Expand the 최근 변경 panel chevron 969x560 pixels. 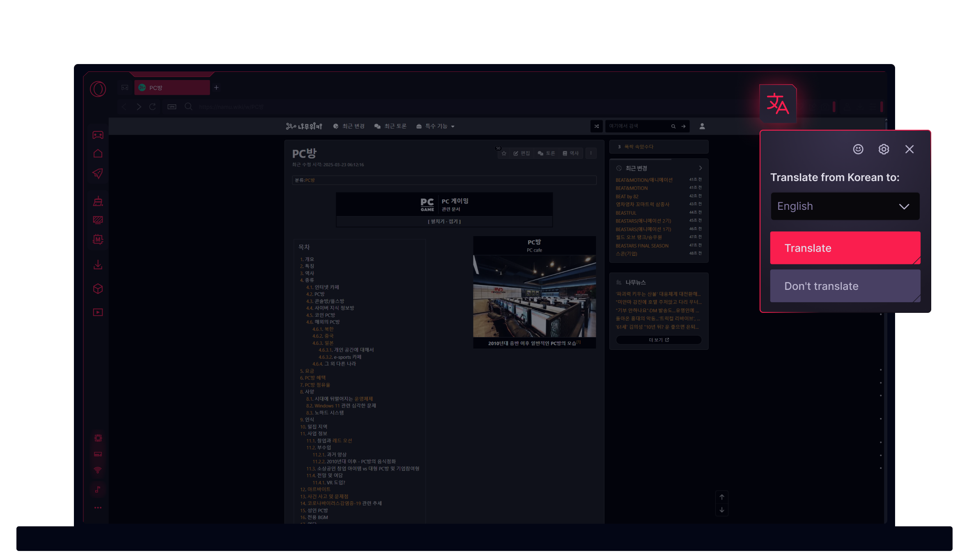(700, 168)
